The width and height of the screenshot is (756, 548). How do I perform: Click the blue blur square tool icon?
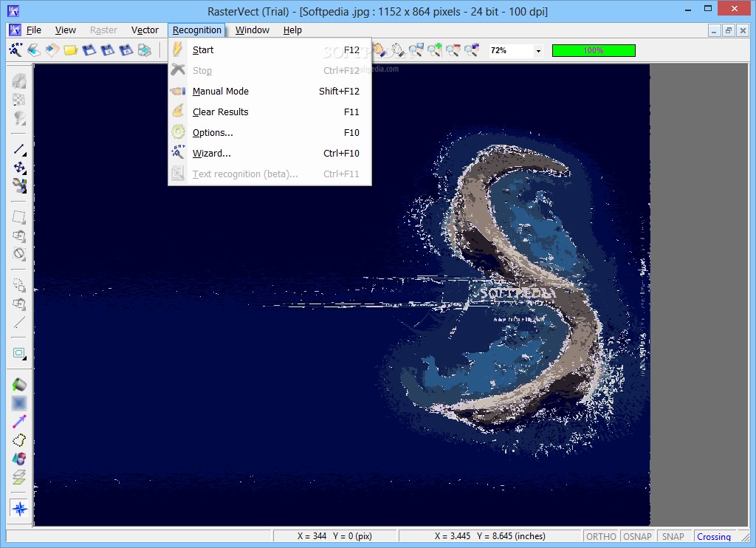[19, 403]
